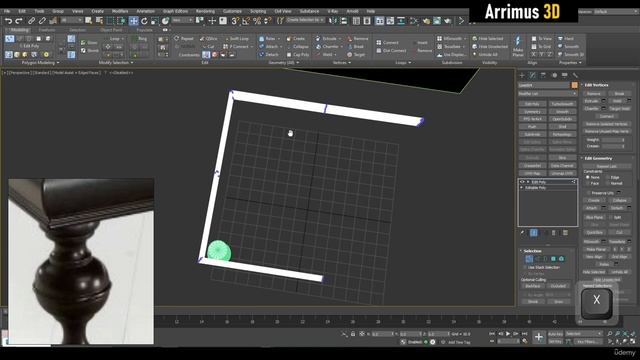
Task: Expand the Loops ribbon panel arrow
Action: click(x=409, y=63)
